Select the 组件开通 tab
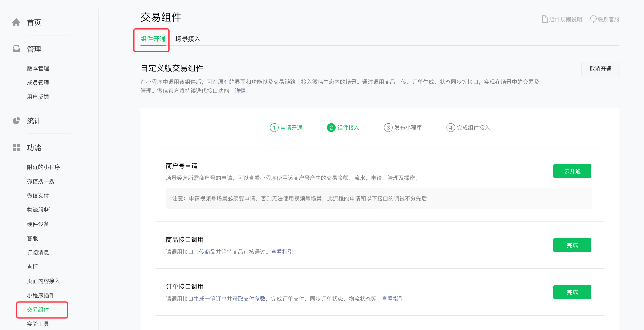644x330 pixels. pyautogui.click(x=153, y=39)
